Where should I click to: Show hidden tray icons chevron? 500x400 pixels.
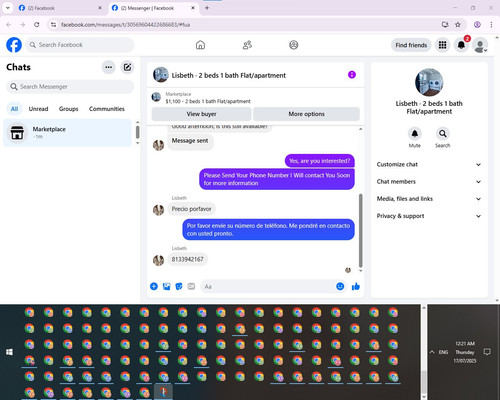click(x=432, y=352)
